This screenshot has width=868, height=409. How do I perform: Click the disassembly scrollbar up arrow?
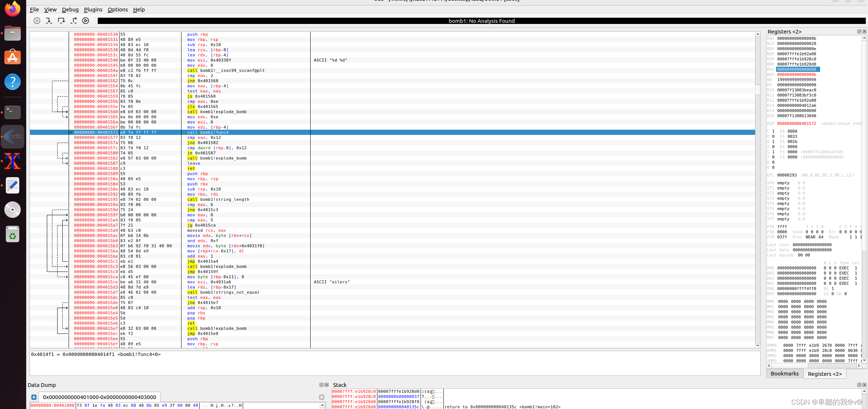758,34
